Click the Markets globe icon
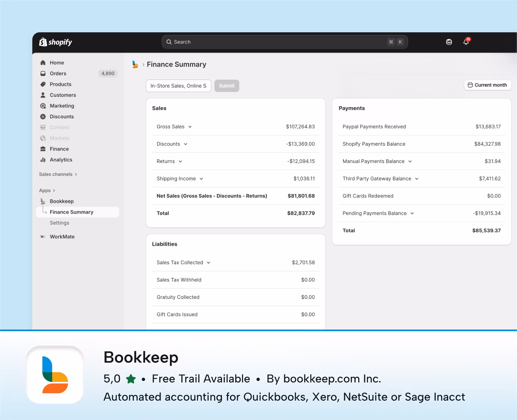This screenshot has width=517, height=420. pos(43,138)
